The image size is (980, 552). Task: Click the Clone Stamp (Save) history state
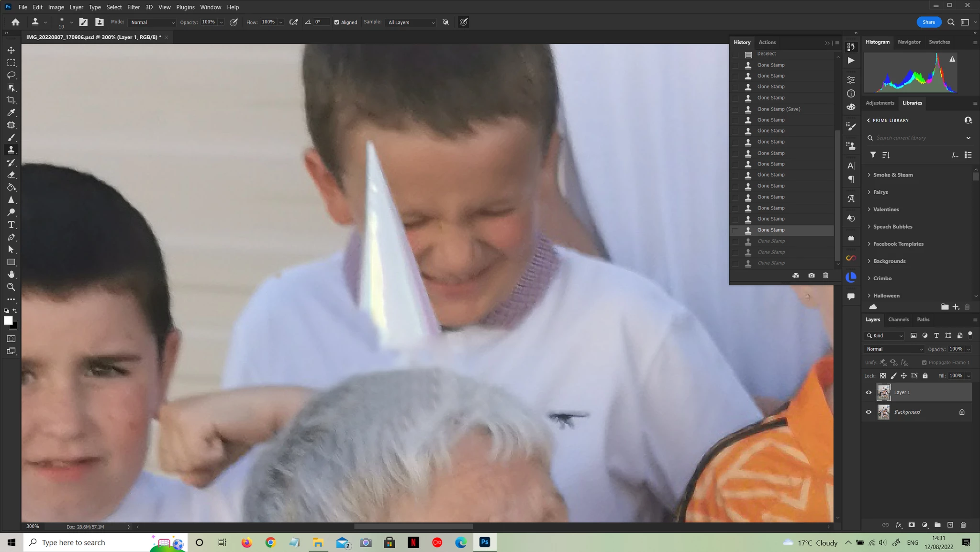[779, 109]
